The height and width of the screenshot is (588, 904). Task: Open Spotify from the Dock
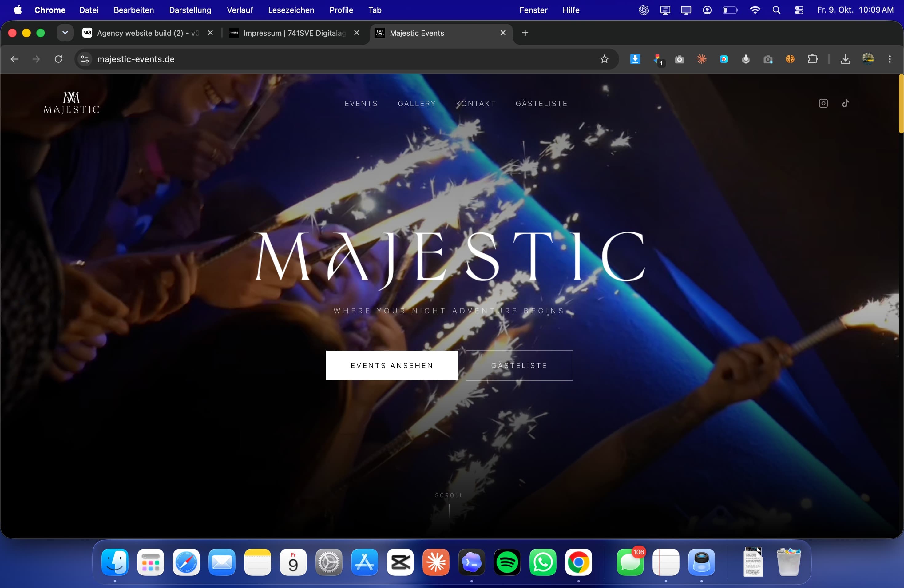[507, 562]
